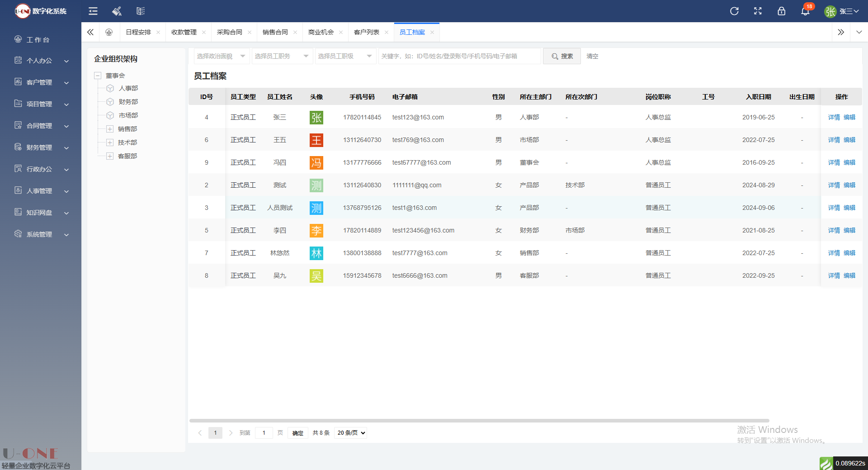Click 吴九's yellow-green avatar thumbnail
The height and width of the screenshot is (470, 868).
(x=316, y=276)
